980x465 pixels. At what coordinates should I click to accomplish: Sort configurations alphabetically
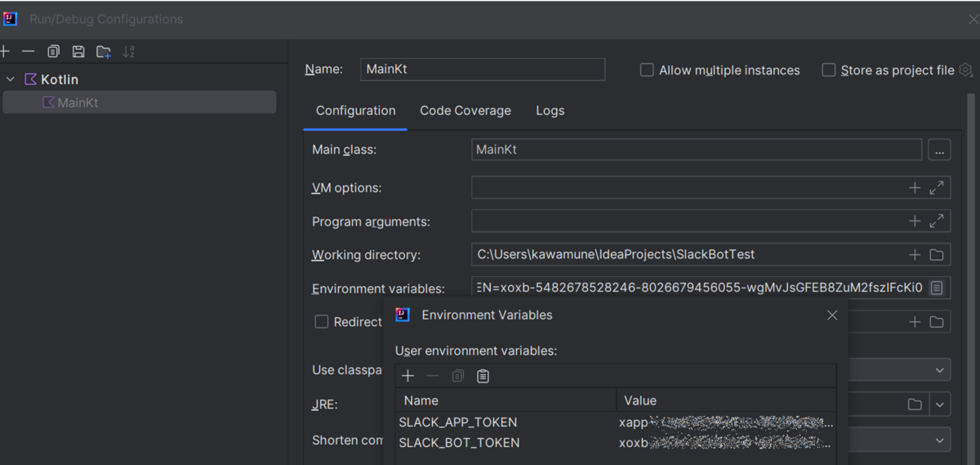128,51
